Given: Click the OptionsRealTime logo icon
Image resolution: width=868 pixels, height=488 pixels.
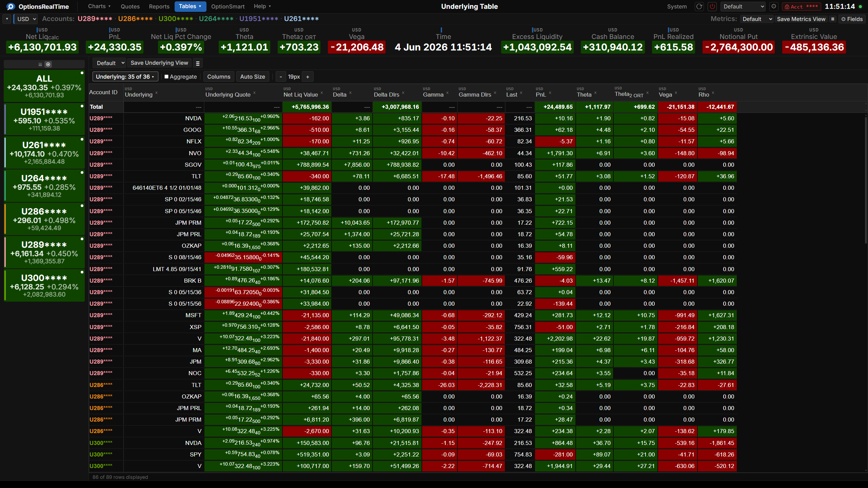Looking at the screenshot, I should (11, 6).
